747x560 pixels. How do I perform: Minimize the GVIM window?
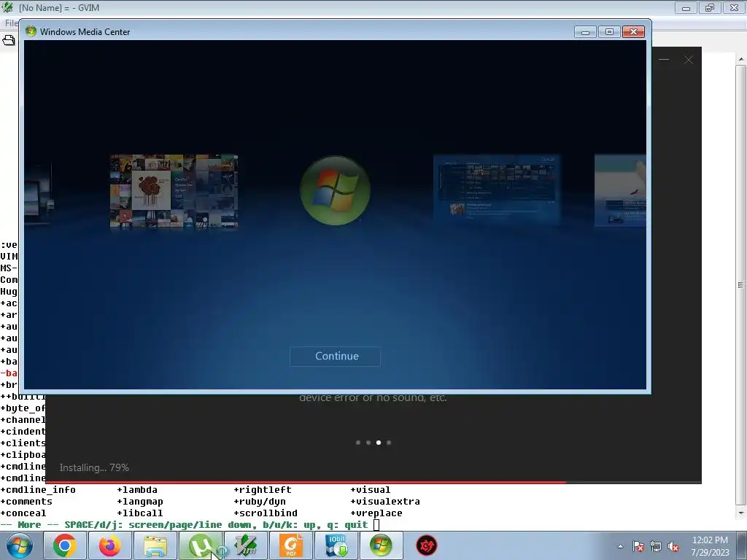tap(686, 7)
